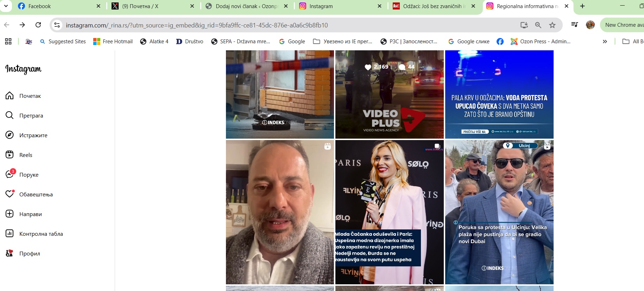Screen dimensions: 644x291
Task: Open Ozon Press - Admin bookmark
Action: [x=541, y=42]
